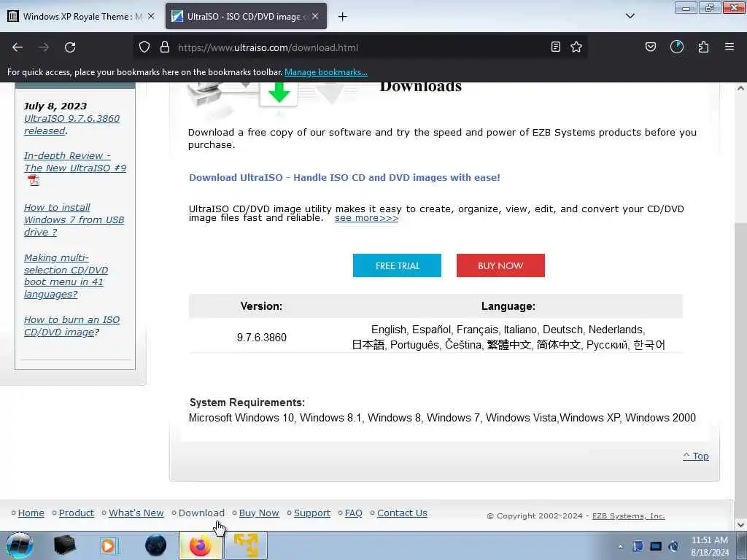Click the see more>>> link

click(366, 218)
